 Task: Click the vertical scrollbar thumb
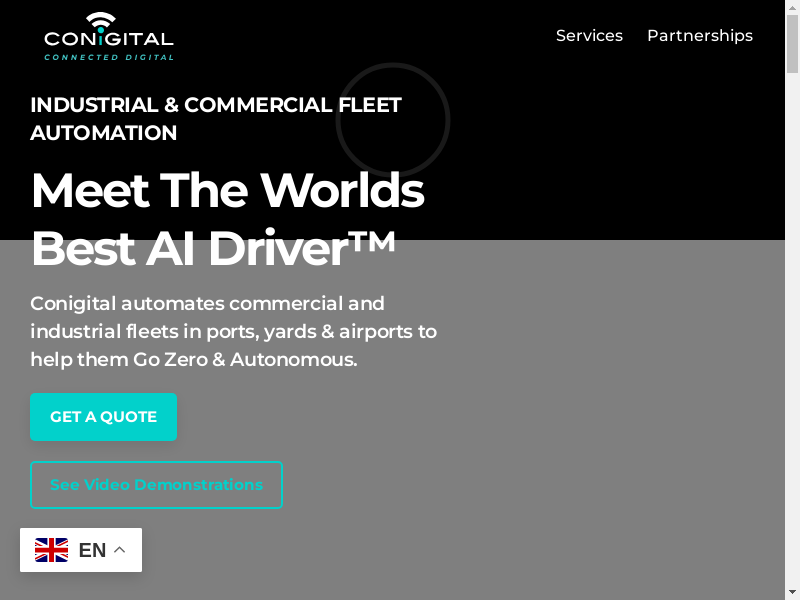792,45
